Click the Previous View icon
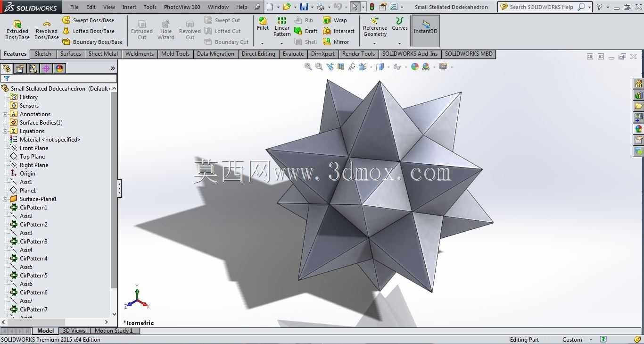 (x=330, y=67)
